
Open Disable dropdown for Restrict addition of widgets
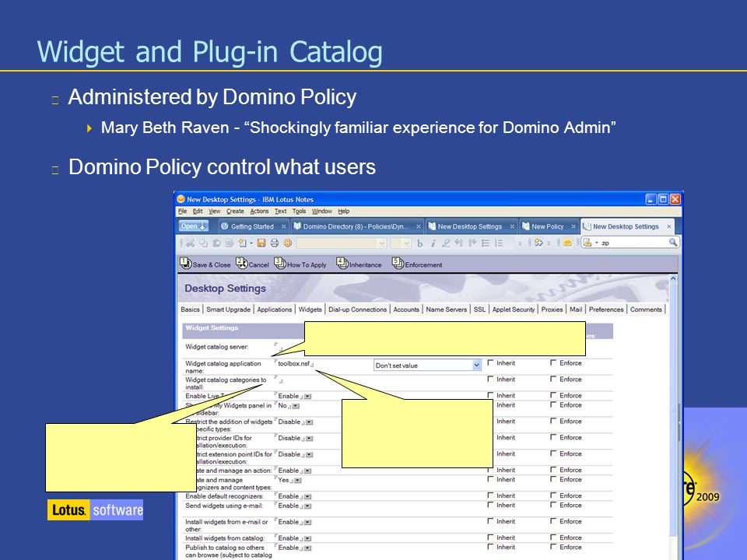[309, 422]
